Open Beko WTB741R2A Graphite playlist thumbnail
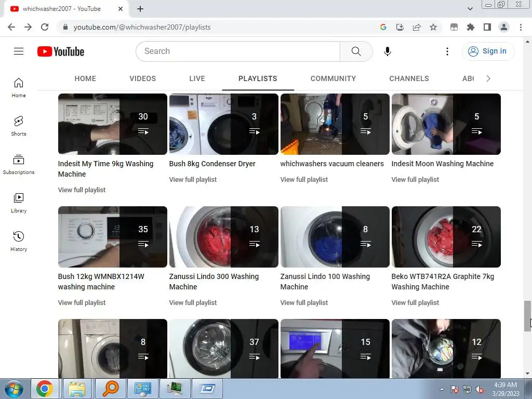 (446, 237)
